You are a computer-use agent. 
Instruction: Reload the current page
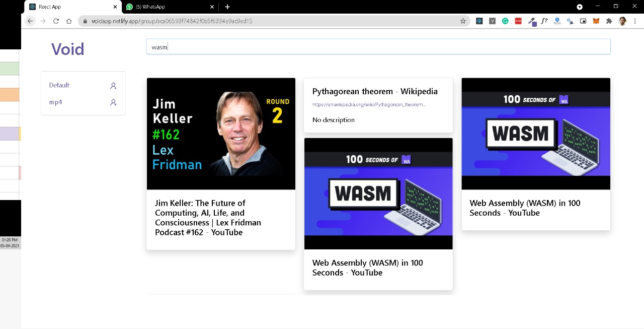56,21
